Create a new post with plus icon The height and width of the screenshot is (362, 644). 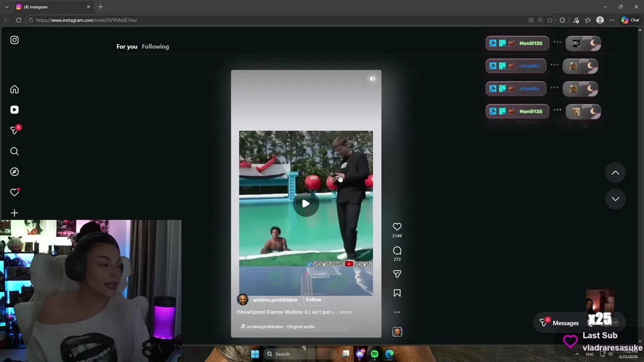[14, 213]
